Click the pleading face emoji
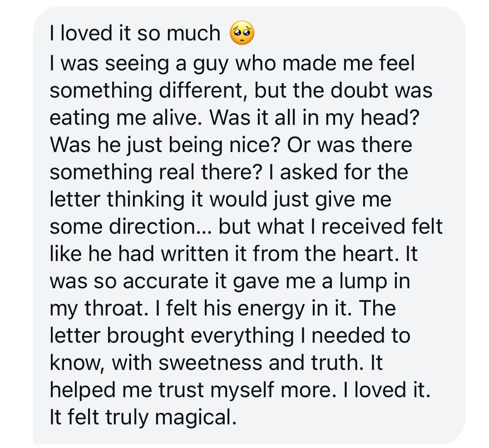Viewport: 489px width, 448px height. pyautogui.click(x=242, y=34)
